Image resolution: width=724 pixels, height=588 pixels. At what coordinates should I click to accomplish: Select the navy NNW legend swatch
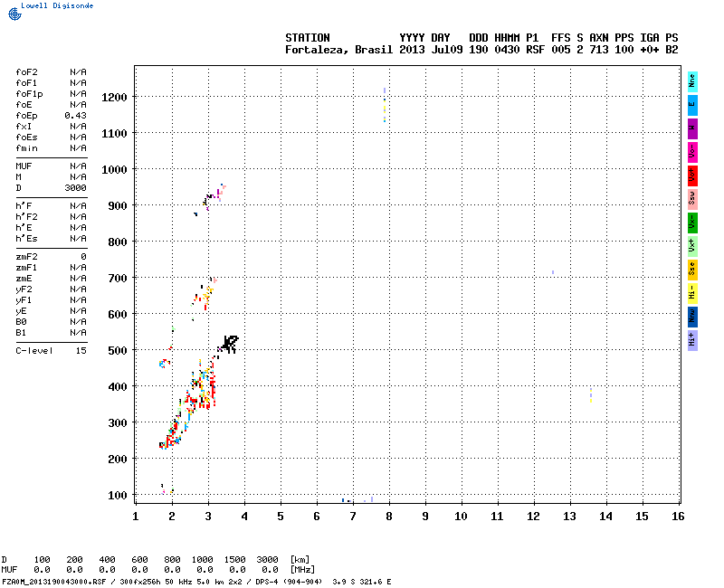point(692,317)
